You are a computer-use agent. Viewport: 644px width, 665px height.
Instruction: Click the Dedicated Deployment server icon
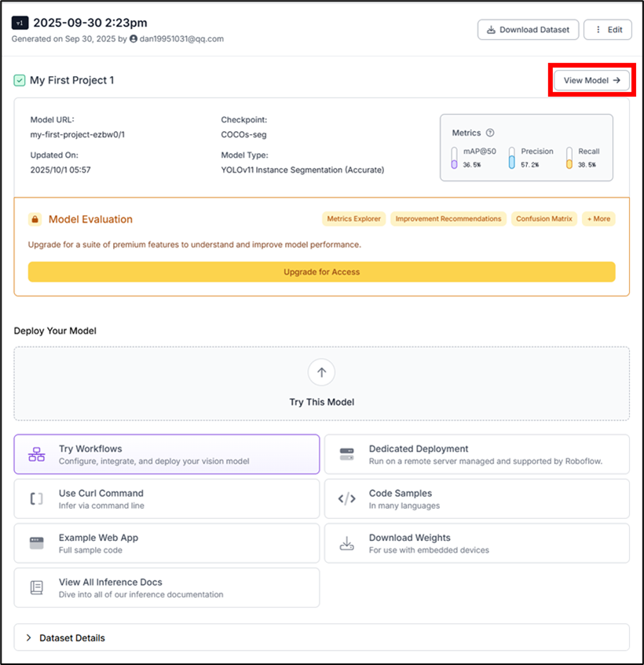click(346, 455)
